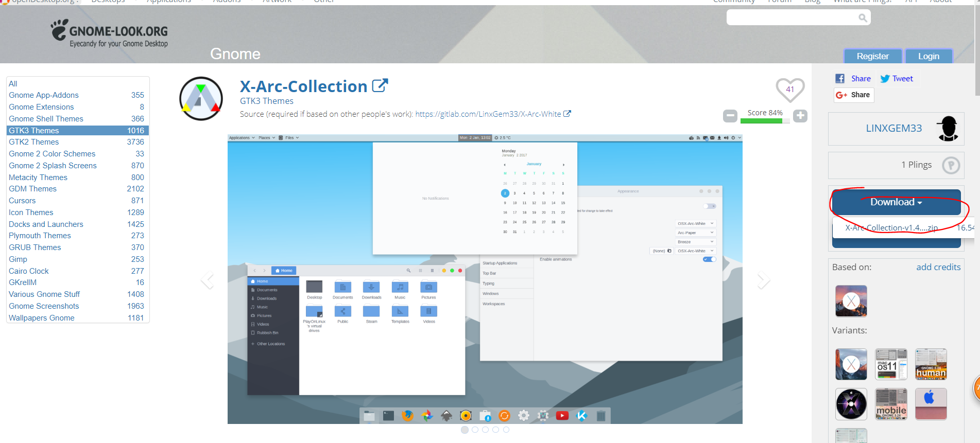Viewport: 980px width, 443px height.
Task: Open external link icon next to X-Arc-Collection title
Action: pyautogui.click(x=380, y=85)
